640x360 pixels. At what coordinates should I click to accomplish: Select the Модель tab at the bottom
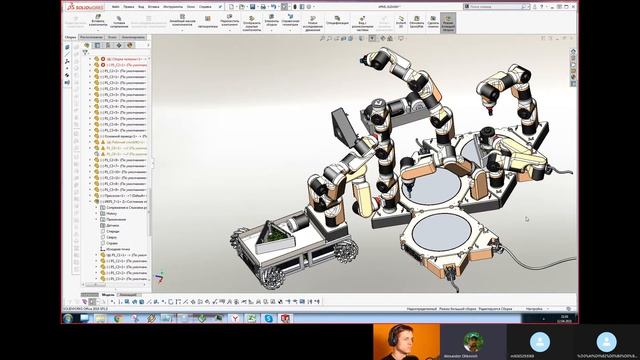pos(108,295)
